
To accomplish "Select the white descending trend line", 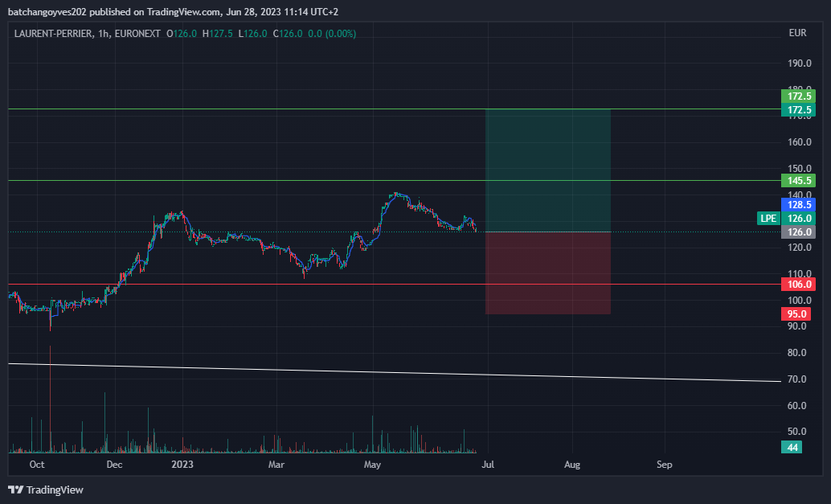I will coord(395,372).
